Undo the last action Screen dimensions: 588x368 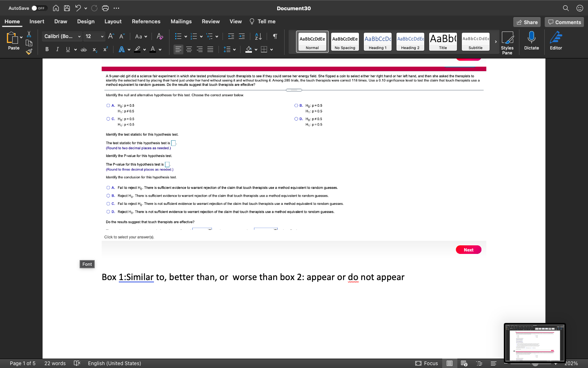(78, 8)
